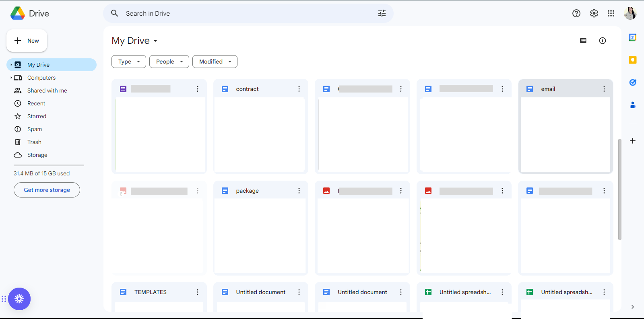
Task: Open the Google account avatar
Action: (x=630, y=13)
